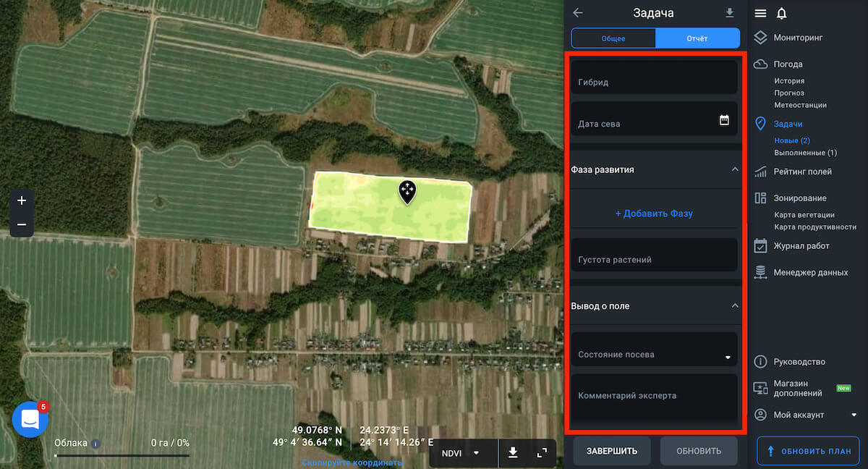Open the Состояние посева dropdown

[x=728, y=357]
